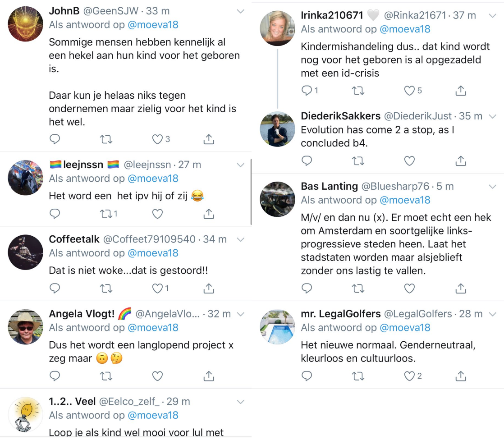Viewport: 504px width, 440px height.
Task: Like JohnB's tweet
Action: (157, 139)
